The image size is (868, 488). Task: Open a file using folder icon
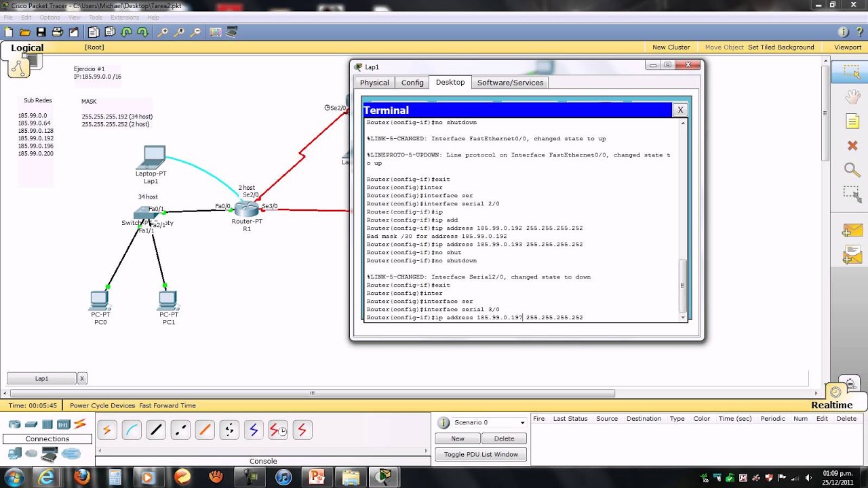[x=25, y=32]
